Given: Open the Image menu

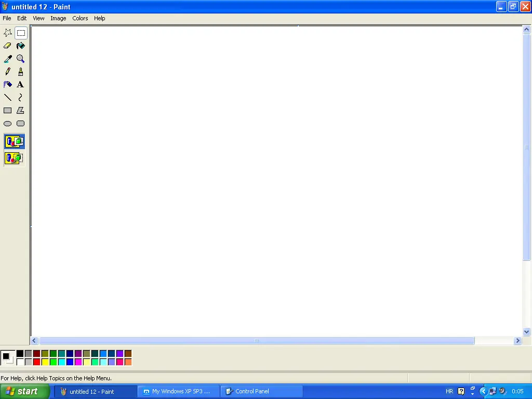Looking at the screenshot, I should pos(58,18).
